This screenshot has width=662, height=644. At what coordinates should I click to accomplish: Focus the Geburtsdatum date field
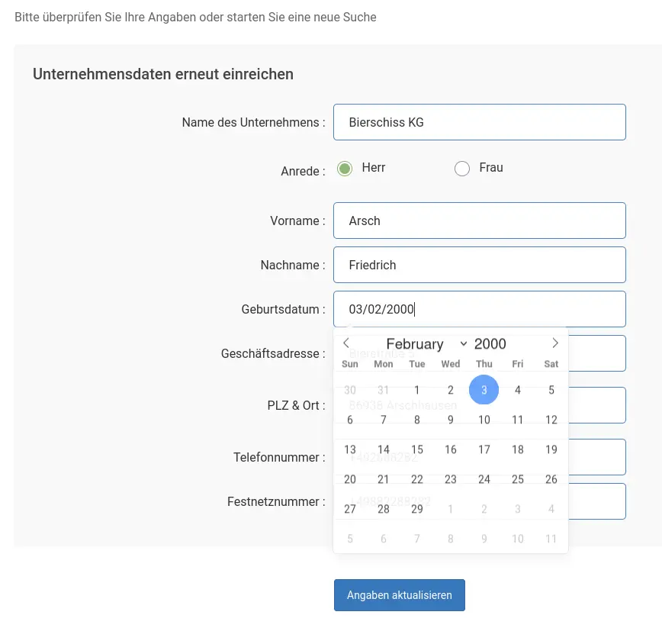pos(479,309)
